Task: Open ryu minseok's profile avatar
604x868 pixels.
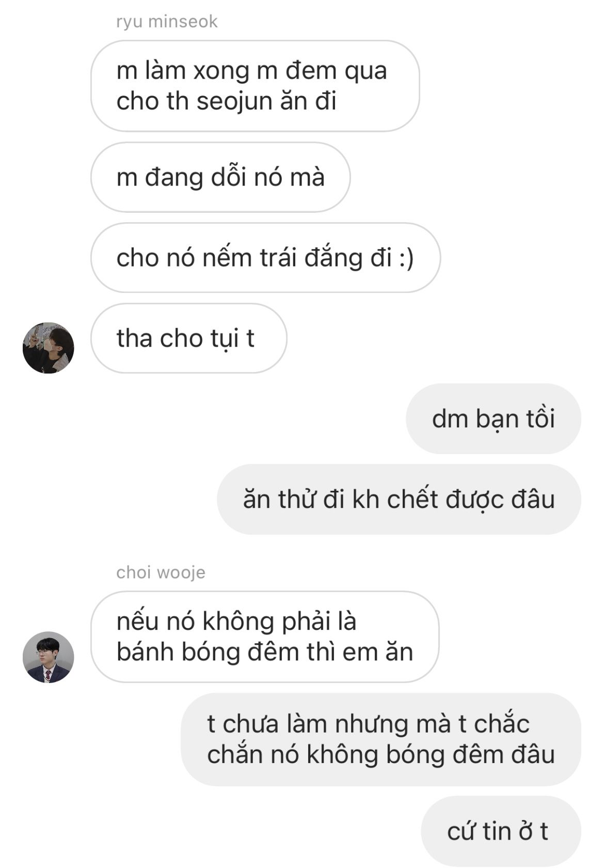Action: pos(48,348)
